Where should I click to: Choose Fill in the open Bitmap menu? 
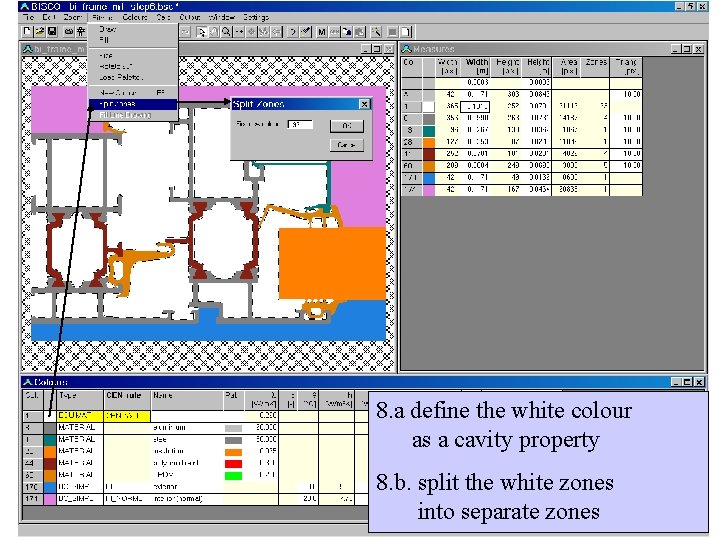tap(132, 40)
